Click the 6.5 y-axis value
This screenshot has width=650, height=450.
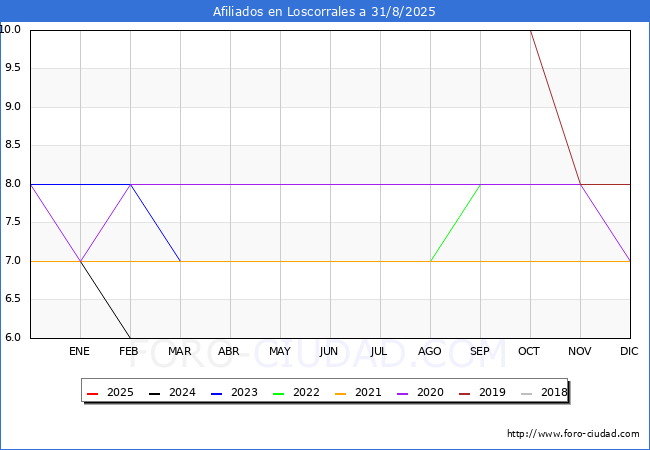point(13,299)
